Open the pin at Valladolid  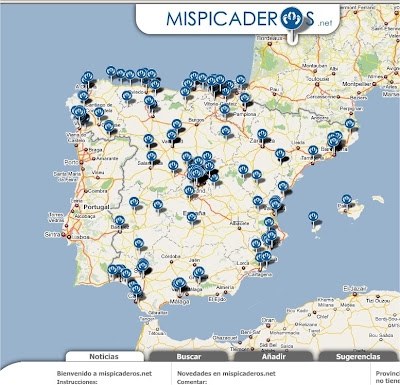(172, 135)
